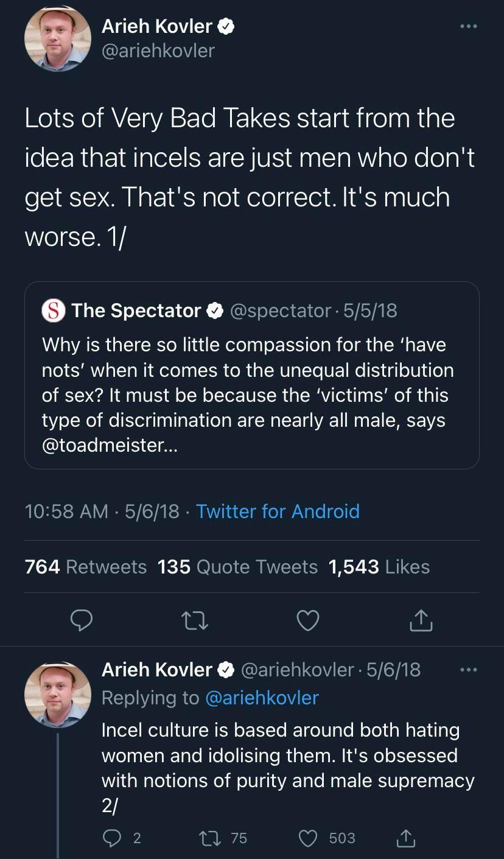Image resolution: width=504 pixels, height=859 pixels.
Task: Open the share icon under the main tweet
Action: tap(420, 620)
